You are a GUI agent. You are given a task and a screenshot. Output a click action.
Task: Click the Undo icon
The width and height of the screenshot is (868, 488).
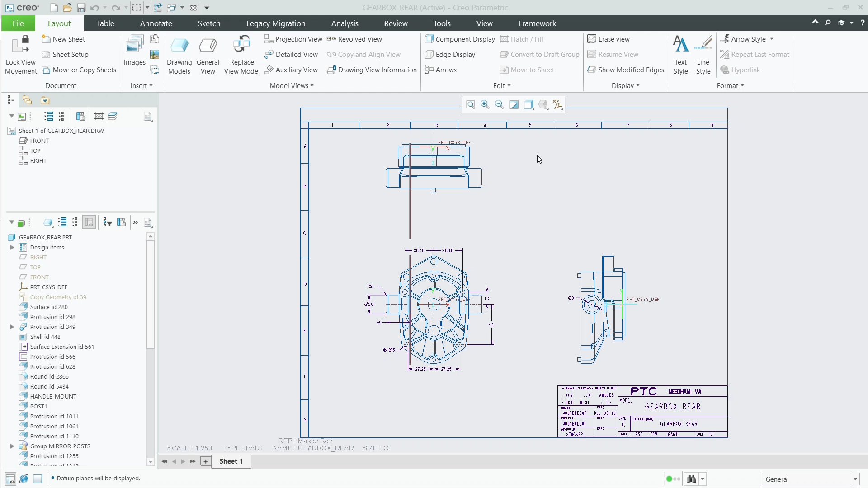(x=94, y=8)
